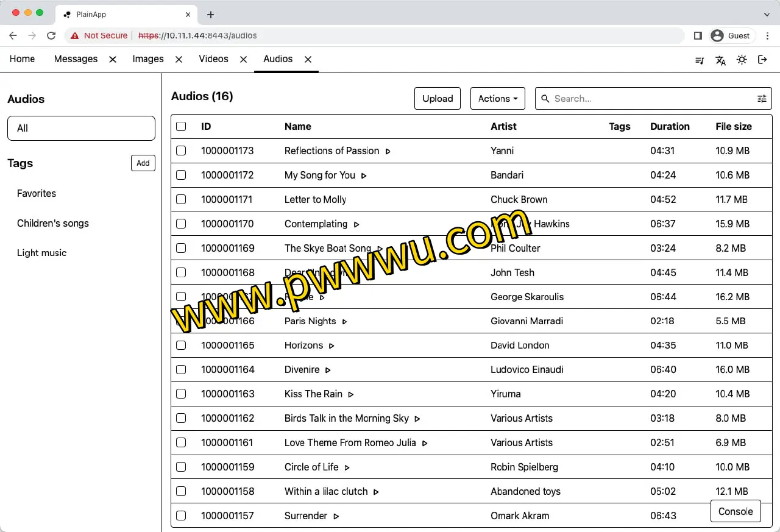This screenshot has width=780, height=532.
Task: Go to the Home tab
Action: [23, 59]
